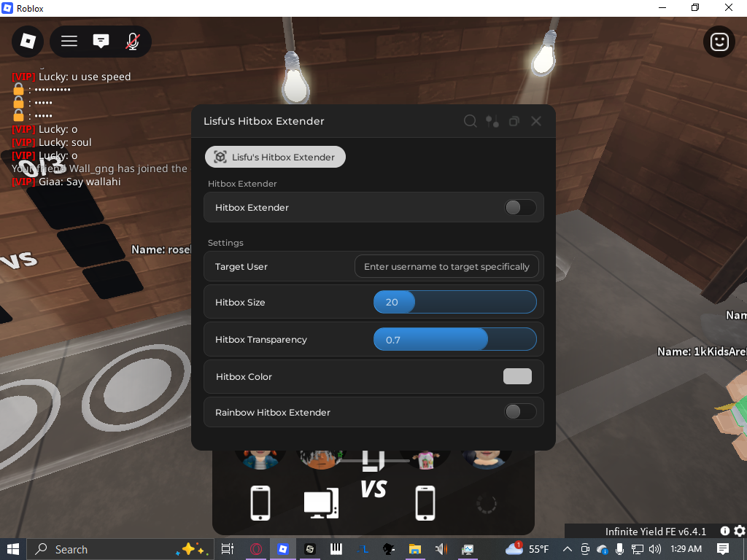Click the 'Settings' section header text
This screenshot has height=560, width=747.
coord(225,243)
